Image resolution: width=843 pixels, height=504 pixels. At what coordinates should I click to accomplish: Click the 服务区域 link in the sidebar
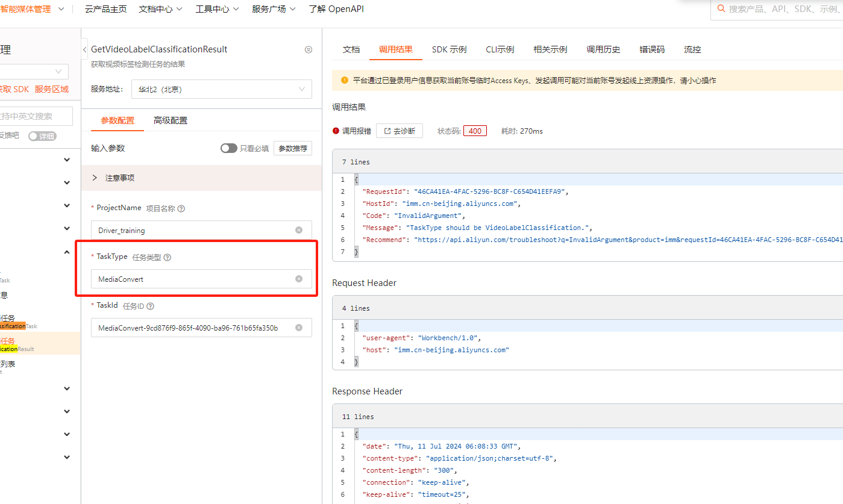click(x=52, y=89)
